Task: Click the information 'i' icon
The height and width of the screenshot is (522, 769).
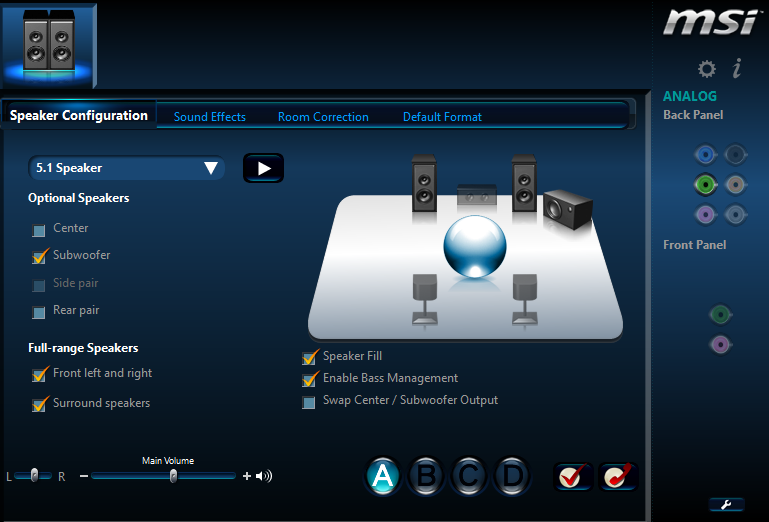Action: [x=737, y=69]
